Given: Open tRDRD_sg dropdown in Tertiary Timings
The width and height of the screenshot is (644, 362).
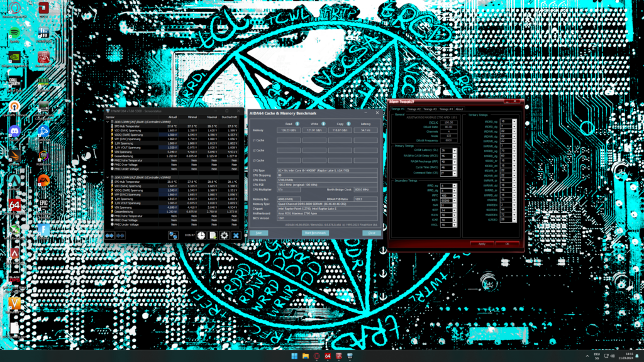Looking at the screenshot, I should (x=514, y=121).
